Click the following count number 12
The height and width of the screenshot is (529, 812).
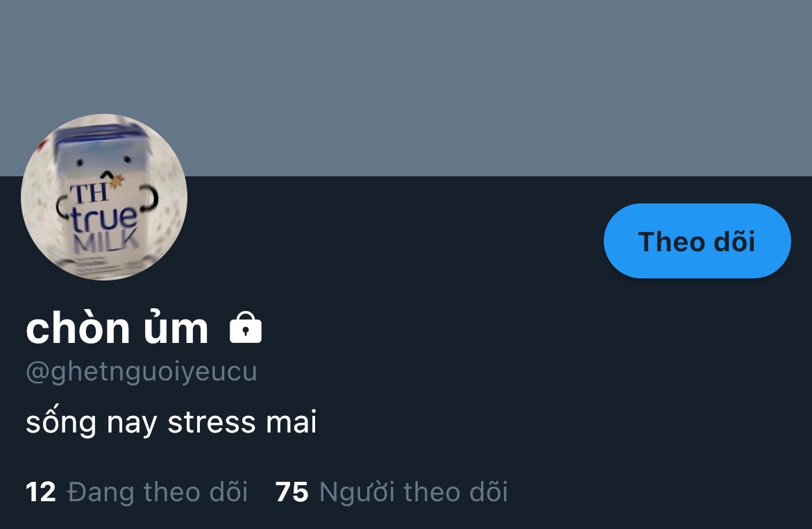pyautogui.click(x=40, y=492)
